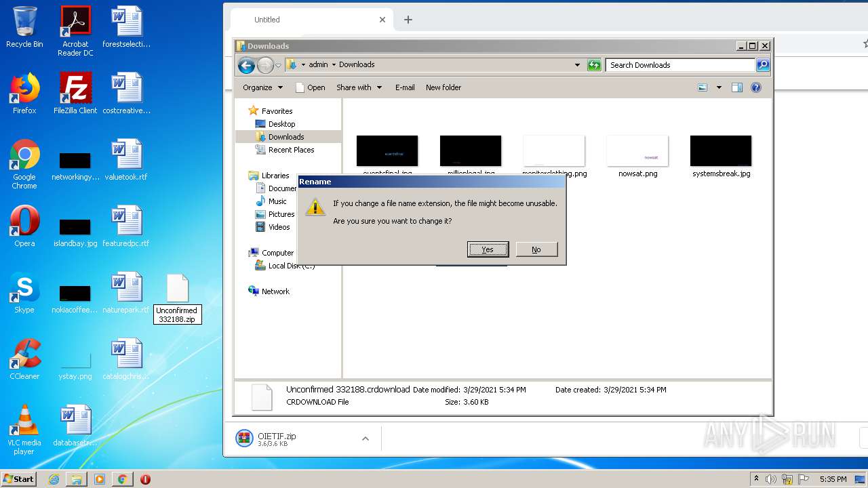Click New folder toolbar command

(443, 87)
